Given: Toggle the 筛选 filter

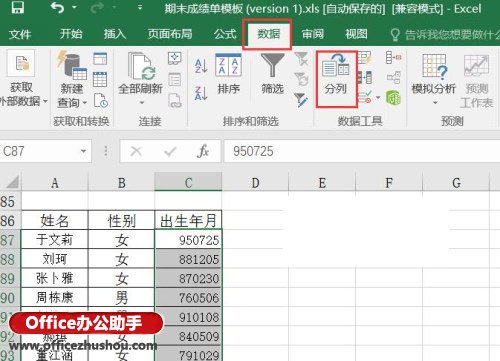Looking at the screenshot, I should [272, 74].
